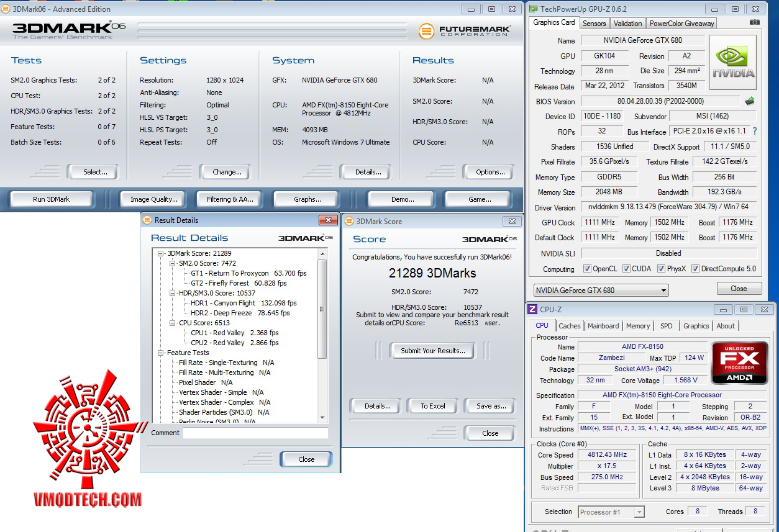Open the About tab in CPU-Z
779x532 pixels.
[726, 326]
